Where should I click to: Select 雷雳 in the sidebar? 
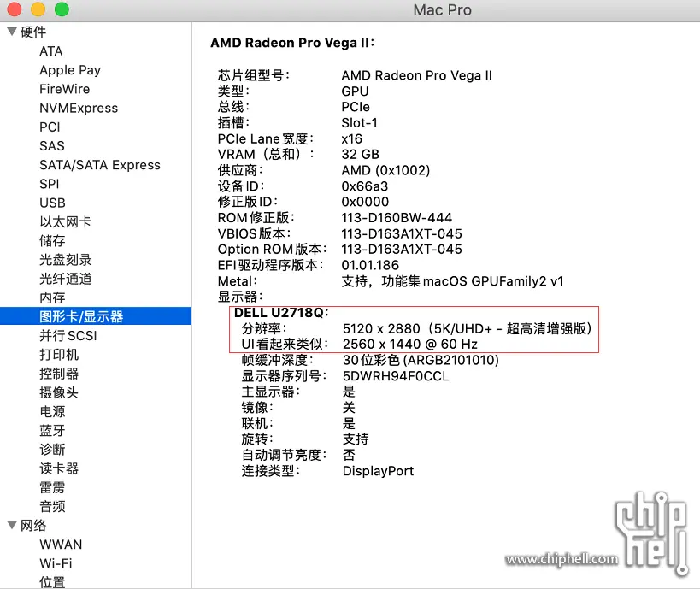point(52,487)
